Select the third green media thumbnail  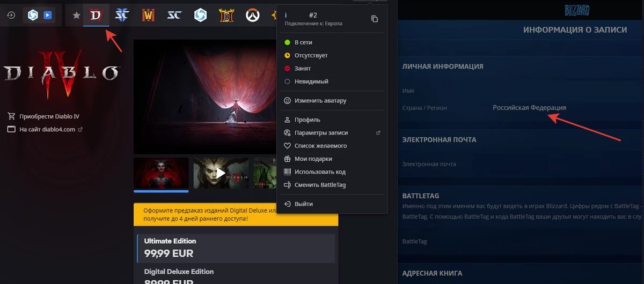point(265,173)
